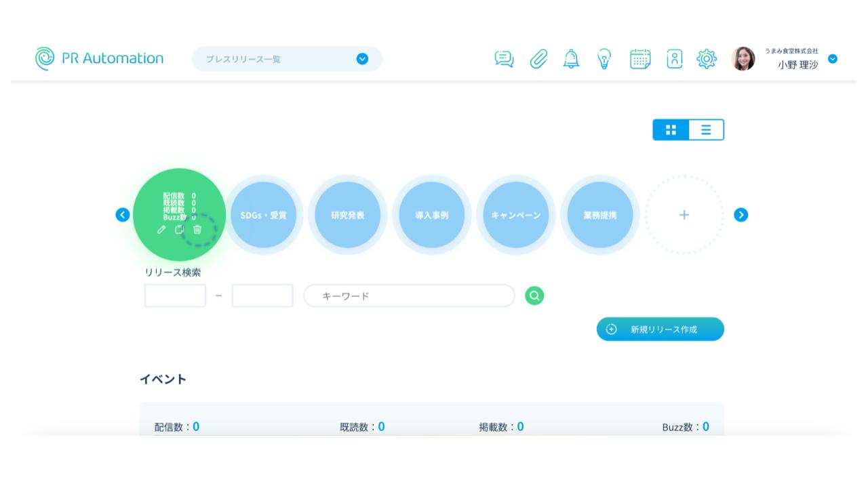Click 新規リリース作成 button
Viewport: 868px width, 488px height.
pos(660,329)
